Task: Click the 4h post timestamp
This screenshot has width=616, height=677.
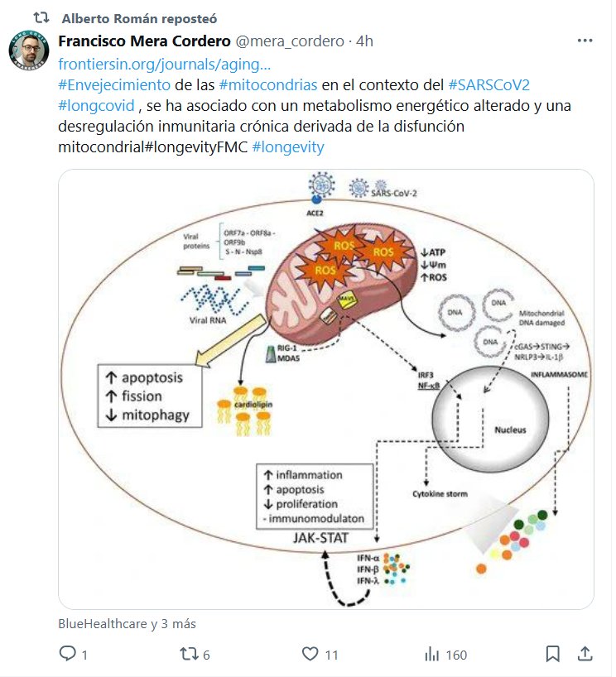Action: 364,41
